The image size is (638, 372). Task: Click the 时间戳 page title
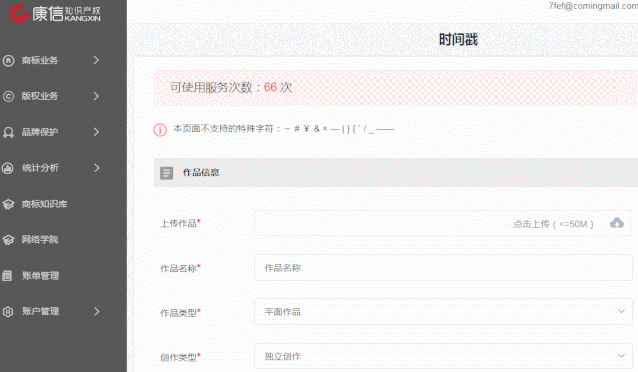tap(458, 40)
